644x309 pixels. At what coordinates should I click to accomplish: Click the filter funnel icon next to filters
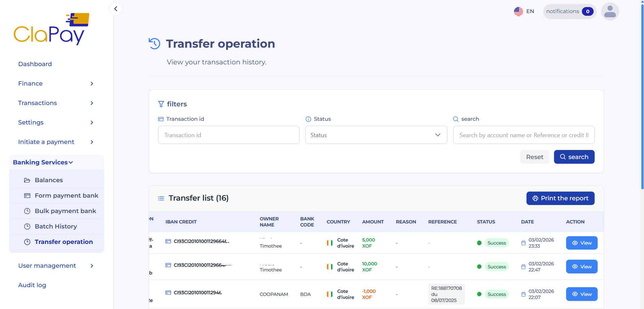(x=161, y=104)
